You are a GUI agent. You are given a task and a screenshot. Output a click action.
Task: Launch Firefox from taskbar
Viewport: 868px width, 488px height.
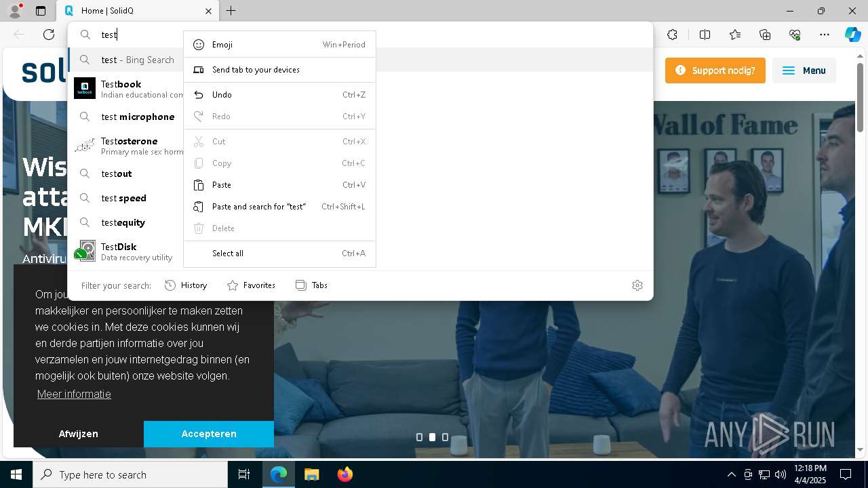click(x=344, y=474)
